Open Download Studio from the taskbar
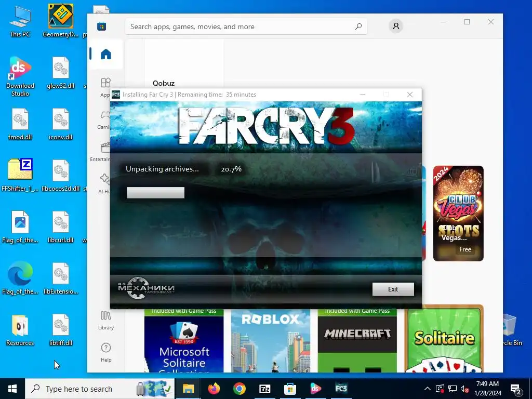The image size is (532, 399). coord(315,389)
